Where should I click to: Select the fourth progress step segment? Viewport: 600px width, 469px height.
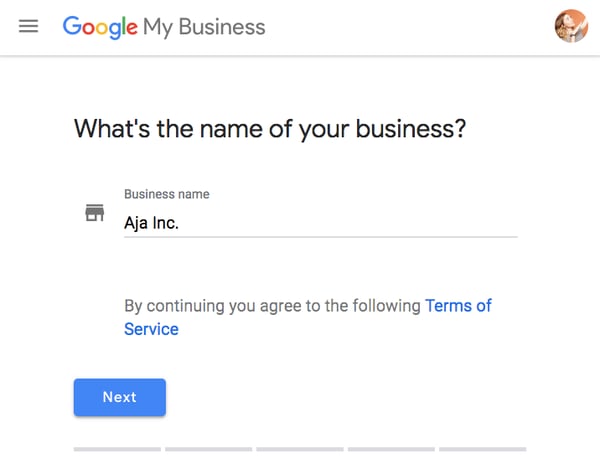pos(391,449)
